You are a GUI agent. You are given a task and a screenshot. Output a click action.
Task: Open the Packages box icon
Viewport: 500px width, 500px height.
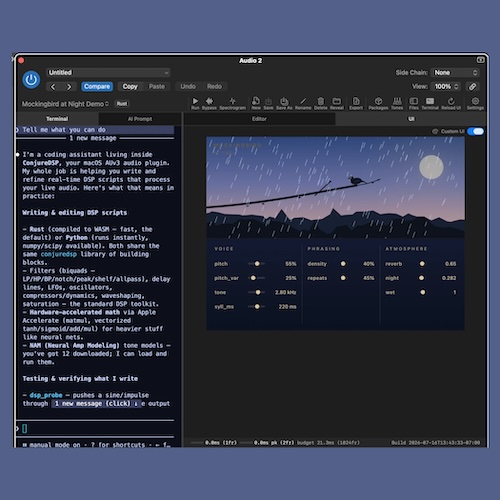click(x=378, y=101)
